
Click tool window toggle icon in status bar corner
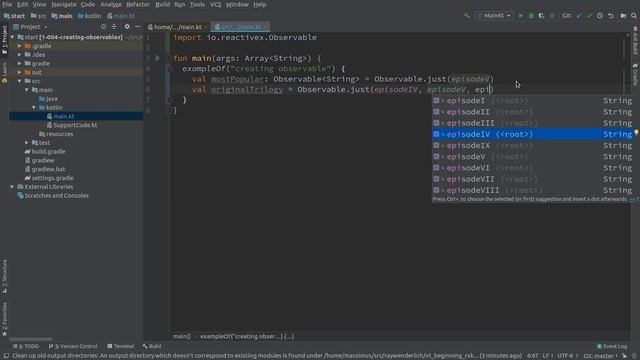coord(6,356)
